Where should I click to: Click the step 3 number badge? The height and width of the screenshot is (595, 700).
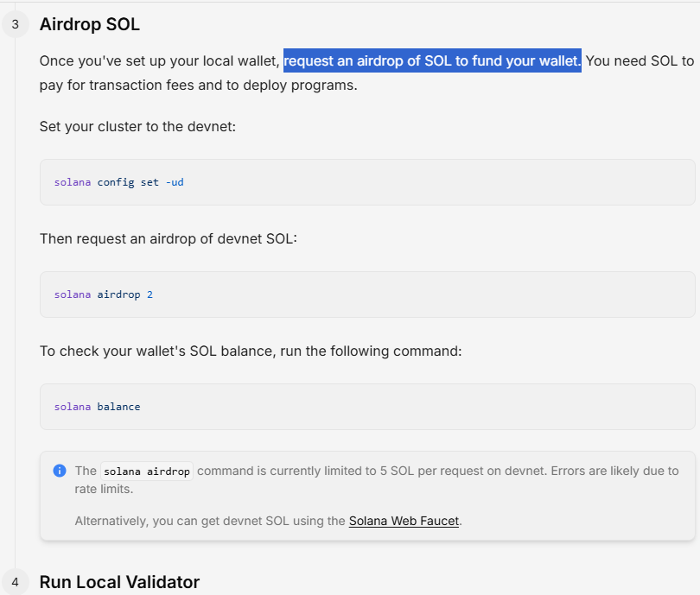[x=16, y=24]
